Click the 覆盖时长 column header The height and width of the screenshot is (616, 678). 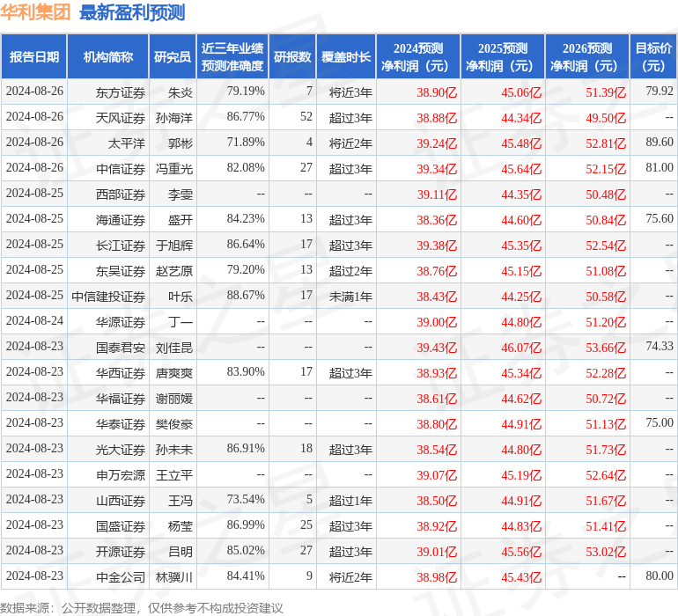point(346,57)
